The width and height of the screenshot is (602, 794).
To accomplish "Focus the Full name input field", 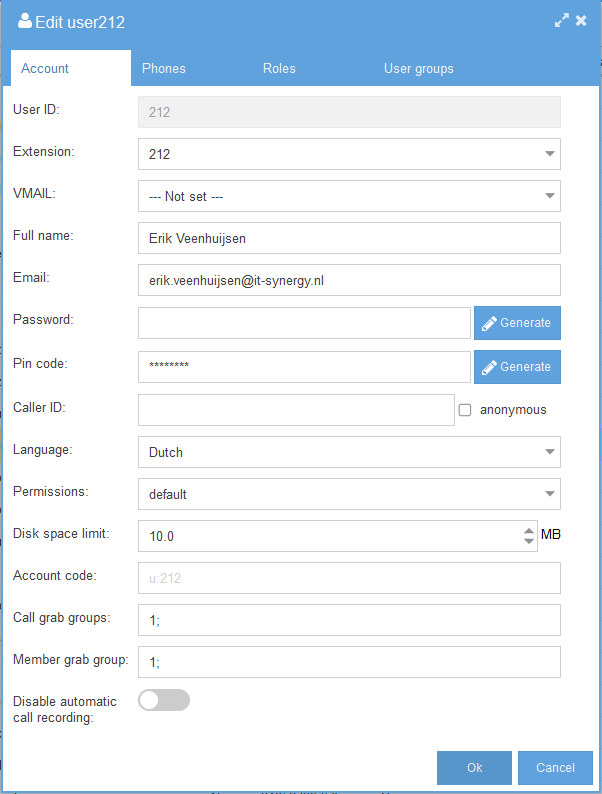I will pyautogui.click(x=349, y=238).
